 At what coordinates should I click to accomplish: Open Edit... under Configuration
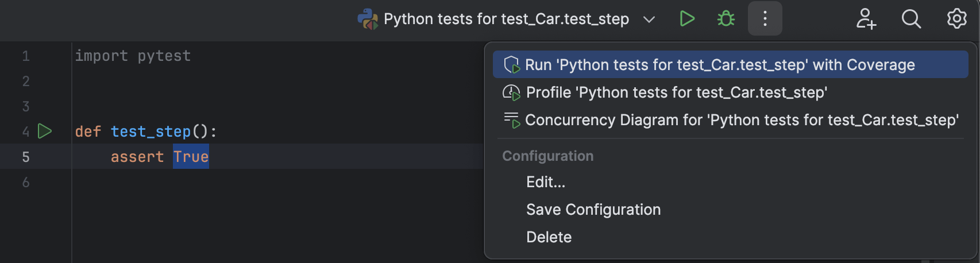click(545, 182)
